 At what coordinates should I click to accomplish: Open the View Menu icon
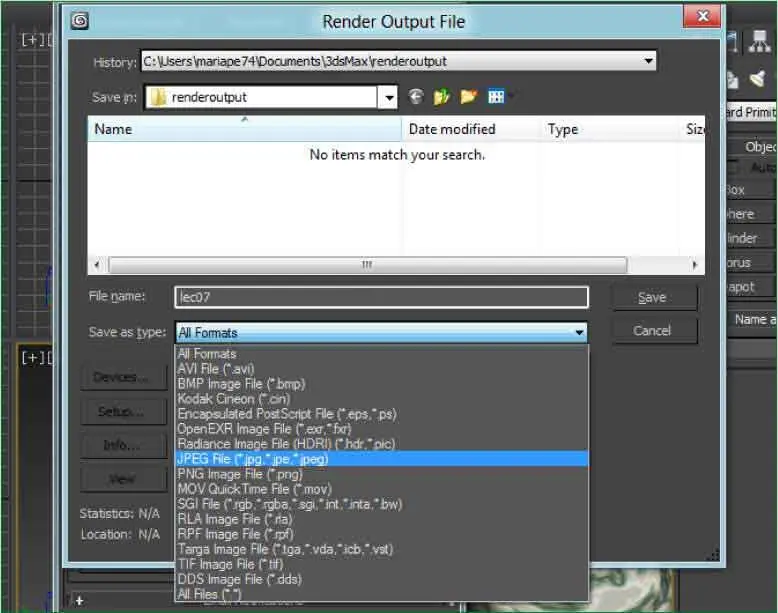tap(497, 97)
